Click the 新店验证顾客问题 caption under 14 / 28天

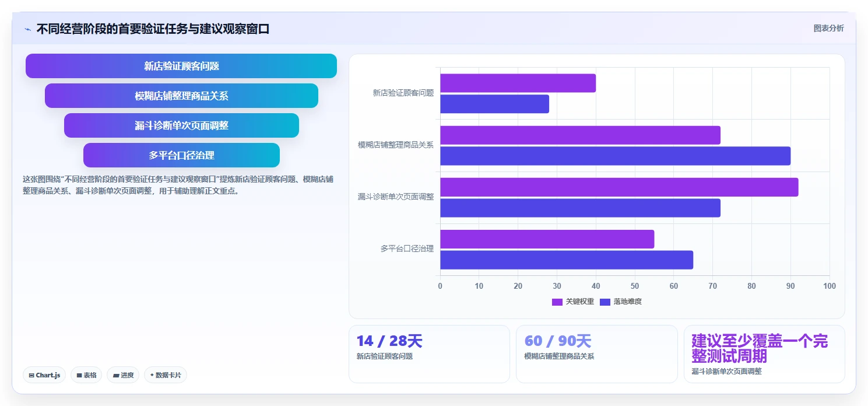[385, 356]
